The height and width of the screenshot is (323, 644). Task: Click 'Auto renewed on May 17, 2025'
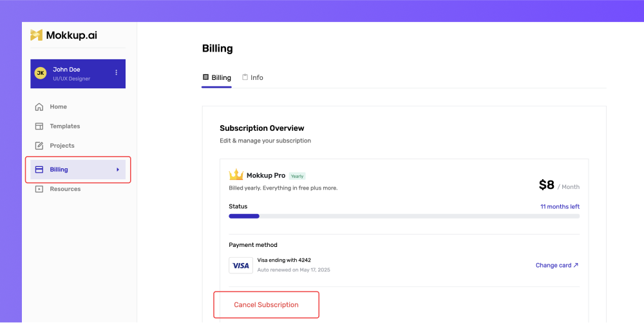[x=294, y=270]
